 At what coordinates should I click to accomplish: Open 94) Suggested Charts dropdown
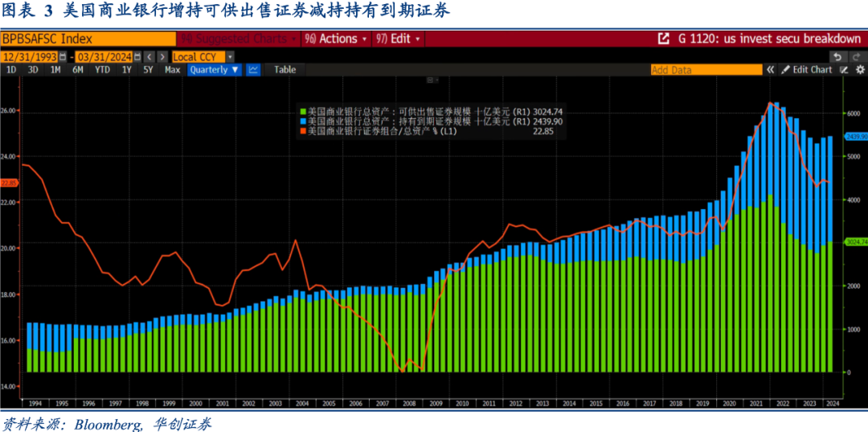(x=240, y=39)
